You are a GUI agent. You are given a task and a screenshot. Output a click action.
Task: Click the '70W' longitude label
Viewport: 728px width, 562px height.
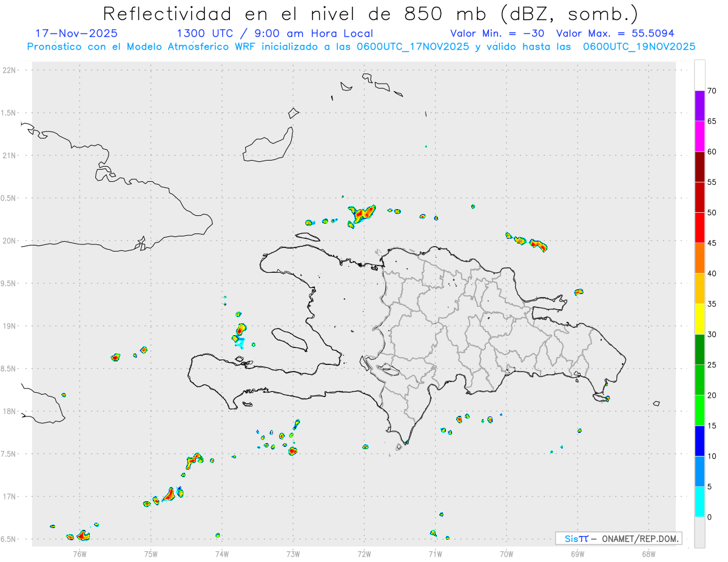pos(507,554)
